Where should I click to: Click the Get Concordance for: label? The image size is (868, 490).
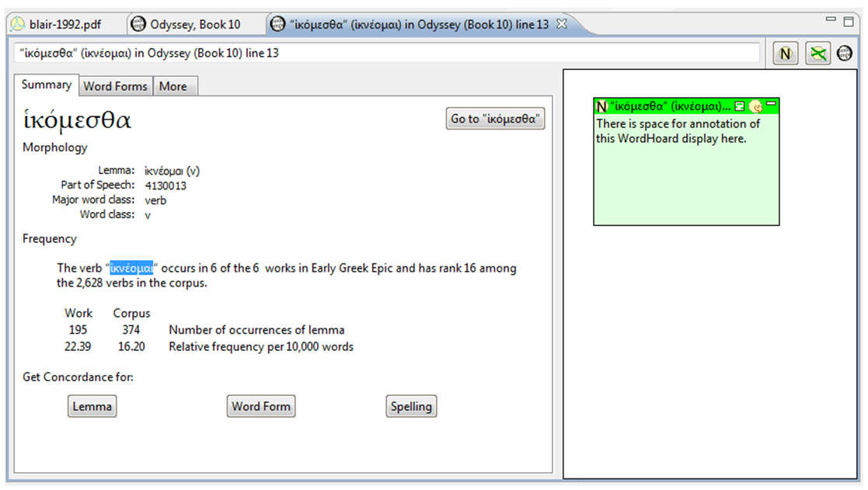(78, 377)
